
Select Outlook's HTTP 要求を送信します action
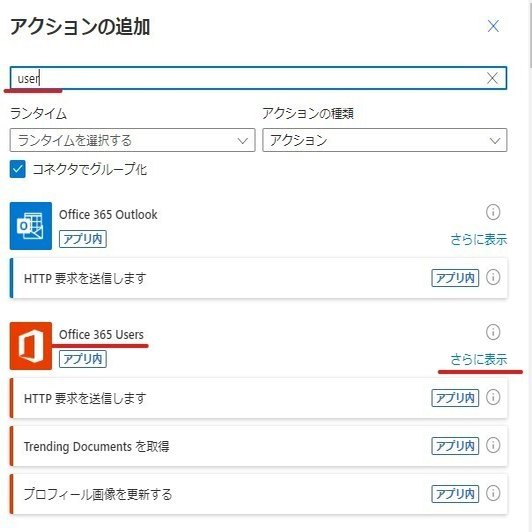click(259, 278)
